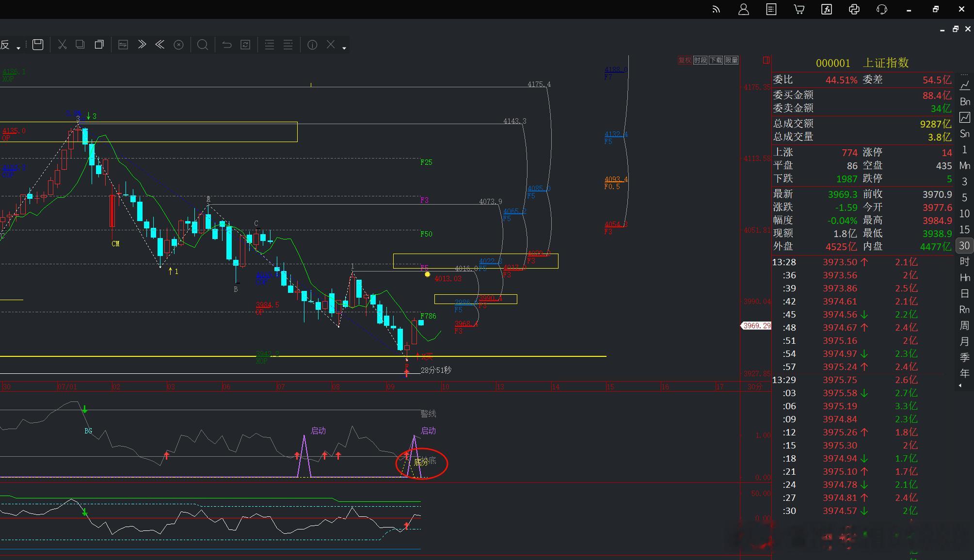Switch to the 15 minute period
Screen dimensions: 974x560
pos(964,230)
